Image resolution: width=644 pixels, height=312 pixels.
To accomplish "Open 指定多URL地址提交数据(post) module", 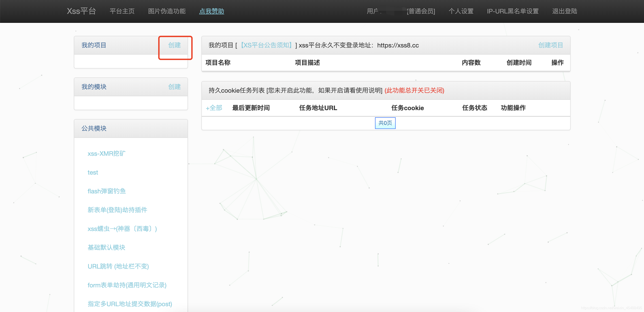I will [x=130, y=303].
